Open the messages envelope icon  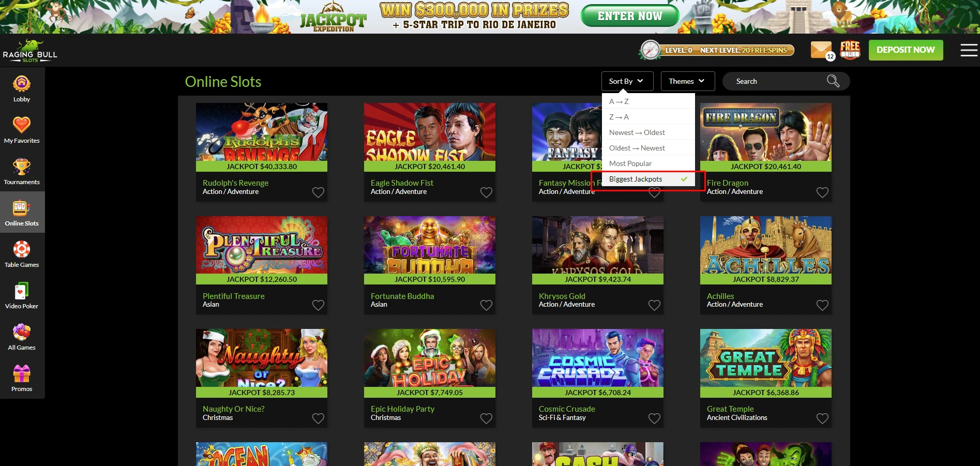click(821, 50)
